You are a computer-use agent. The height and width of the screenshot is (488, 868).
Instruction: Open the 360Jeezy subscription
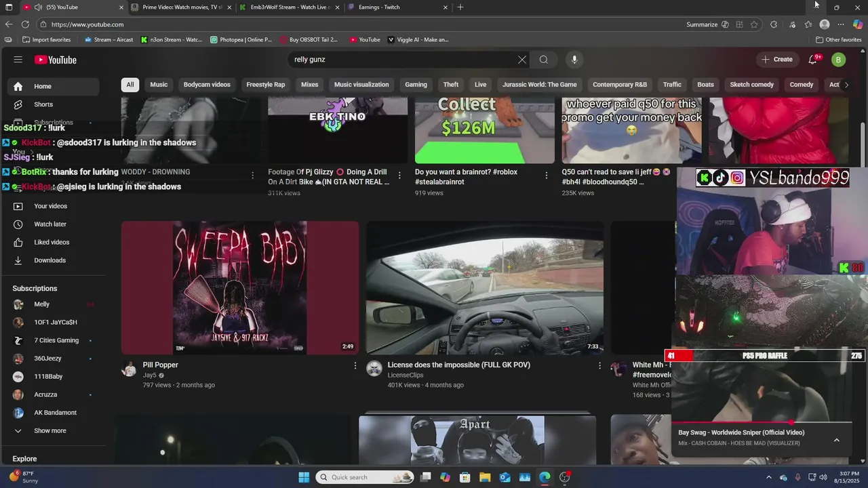[53, 359]
